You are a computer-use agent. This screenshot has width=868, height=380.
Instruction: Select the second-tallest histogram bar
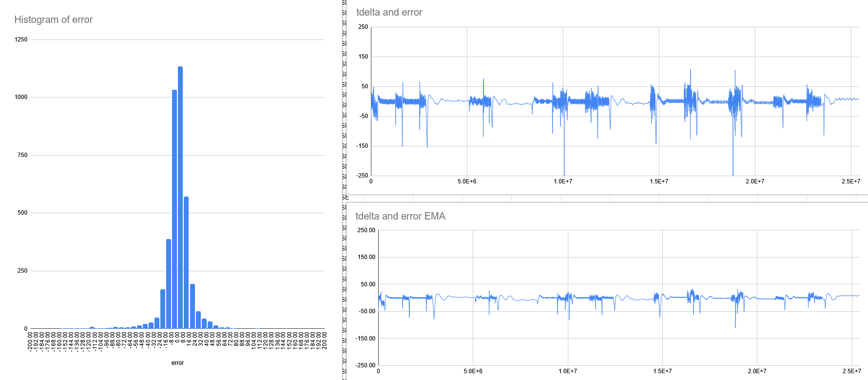coord(174,209)
